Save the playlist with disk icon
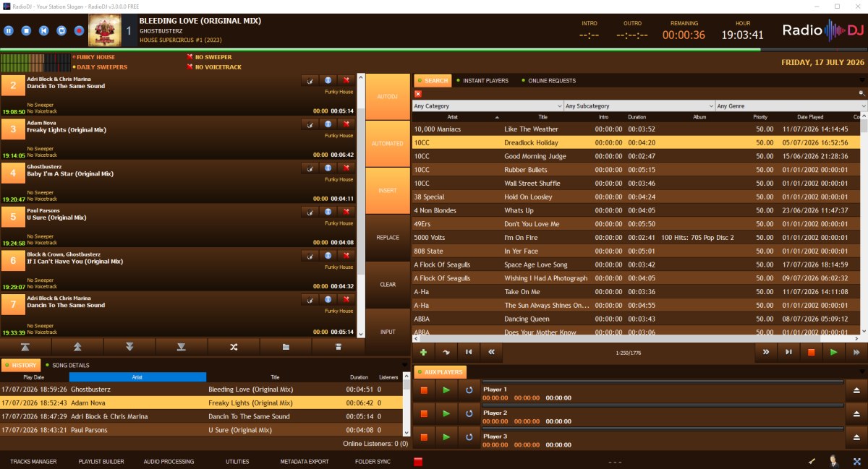 (x=338, y=347)
